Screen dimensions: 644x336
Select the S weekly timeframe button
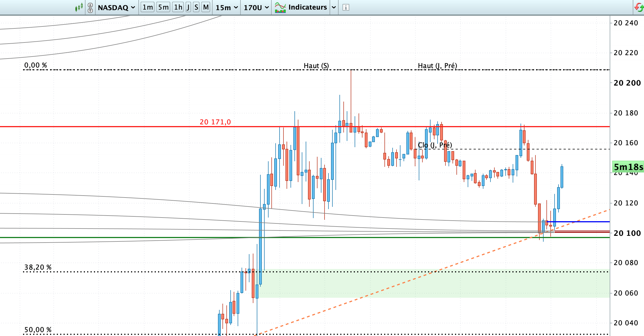click(x=196, y=7)
